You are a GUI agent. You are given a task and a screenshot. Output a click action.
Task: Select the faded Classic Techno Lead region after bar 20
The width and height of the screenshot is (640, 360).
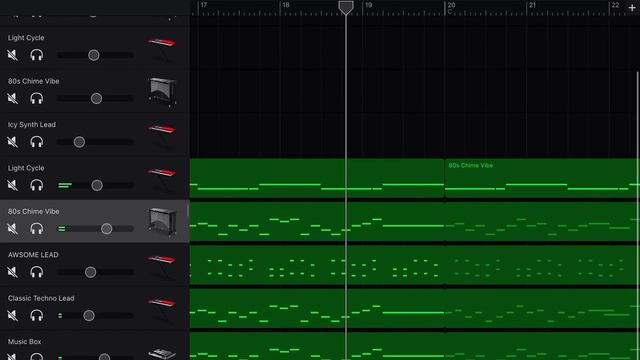pos(541,308)
